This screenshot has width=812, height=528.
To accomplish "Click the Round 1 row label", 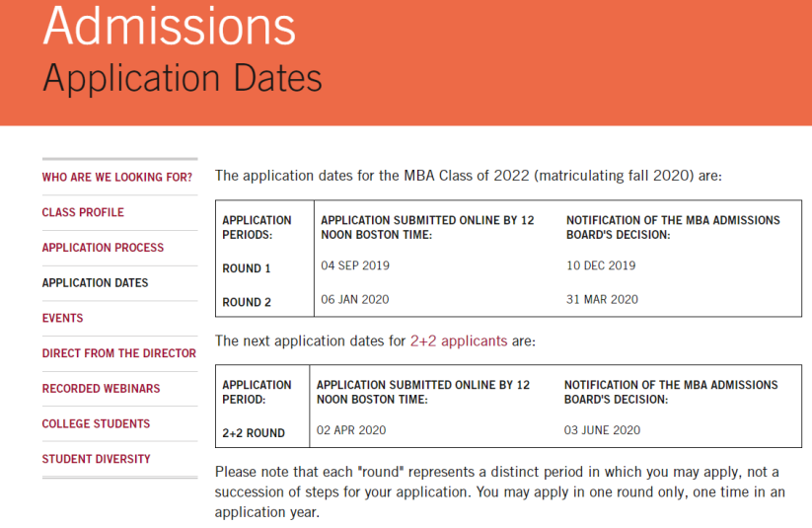I will 247,268.
